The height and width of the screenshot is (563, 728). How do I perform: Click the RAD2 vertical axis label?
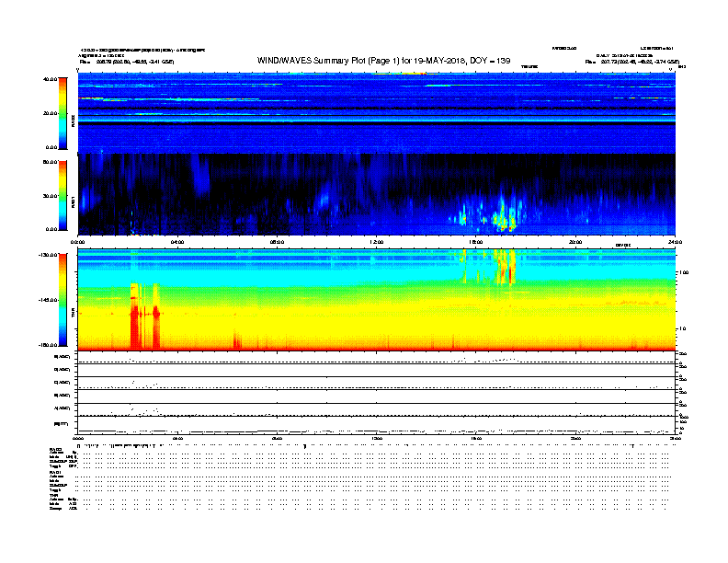[74, 121]
